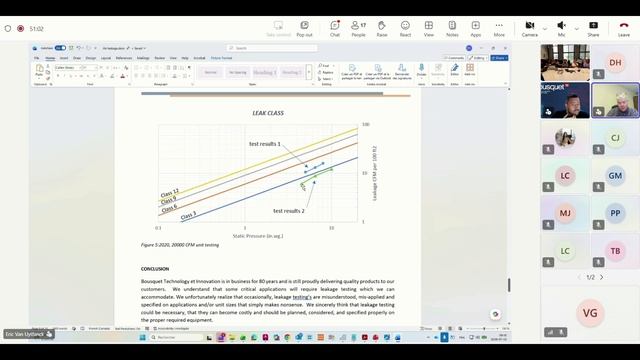
Task: Apply the Normal style
Action: coord(211,72)
